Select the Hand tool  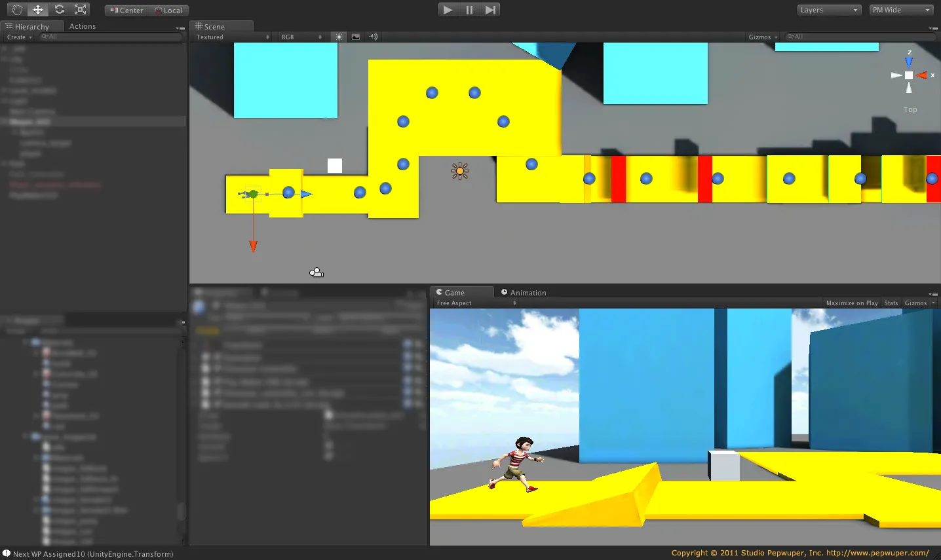(16, 10)
